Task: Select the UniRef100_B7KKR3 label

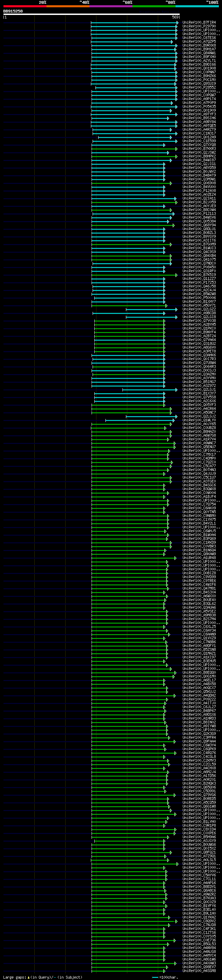Action: [199, 149]
